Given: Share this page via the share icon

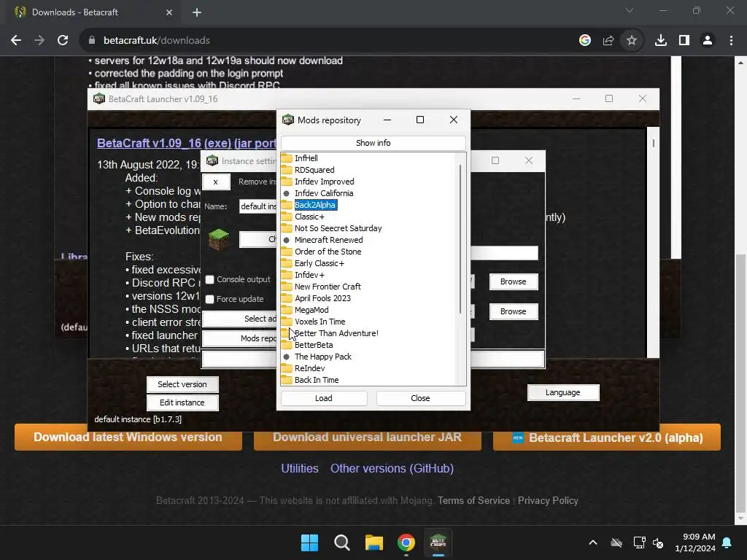Looking at the screenshot, I should coord(608,41).
